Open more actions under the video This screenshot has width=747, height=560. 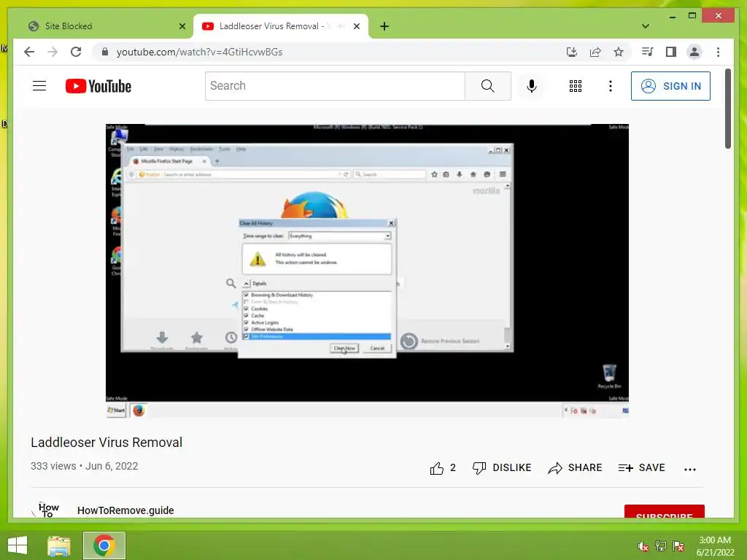point(690,469)
